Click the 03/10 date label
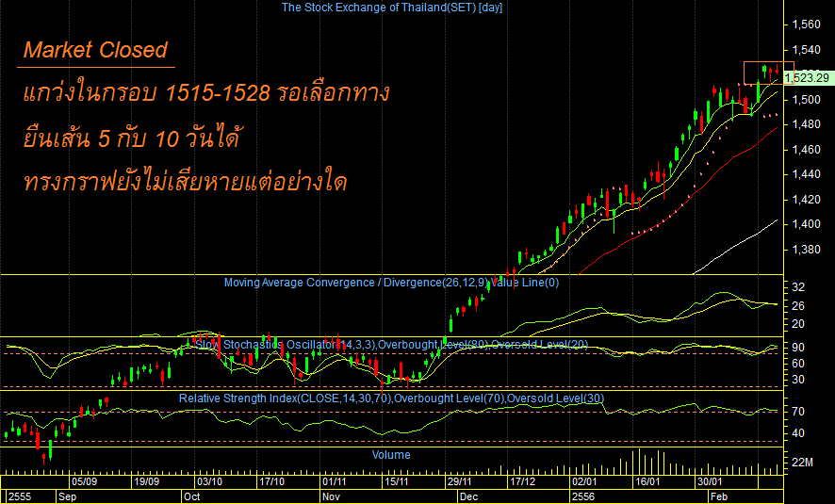 (x=209, y=481)
